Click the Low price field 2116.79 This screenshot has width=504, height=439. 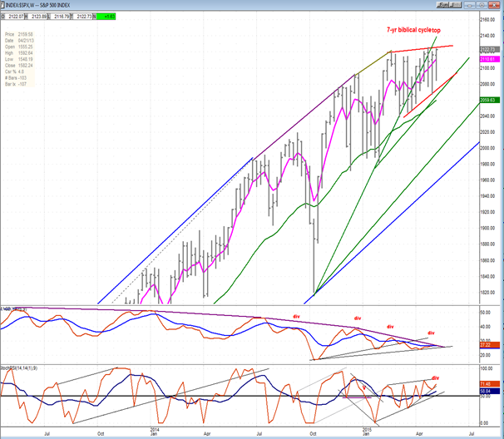(x=60, y=17)
